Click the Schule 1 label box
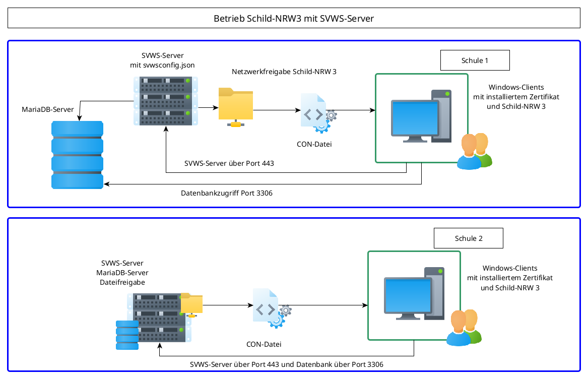This screenshot has height=379, width=588. click(x=475, y=60)
